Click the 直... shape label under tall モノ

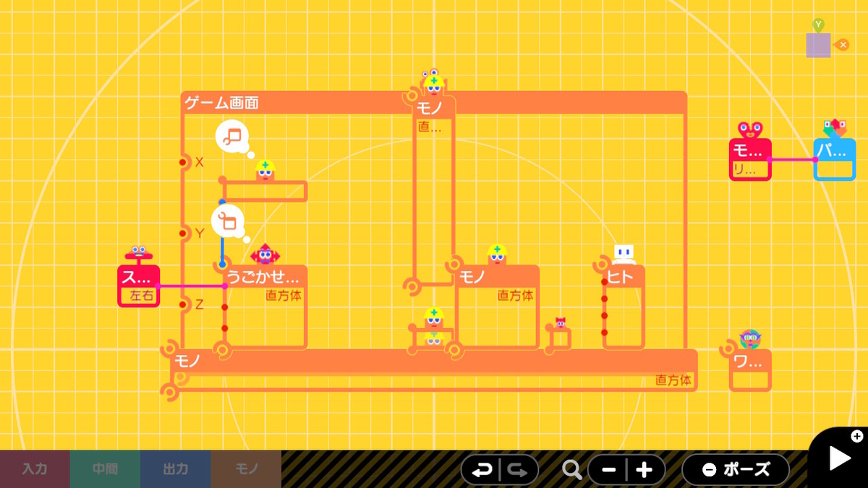pos(429,127)
